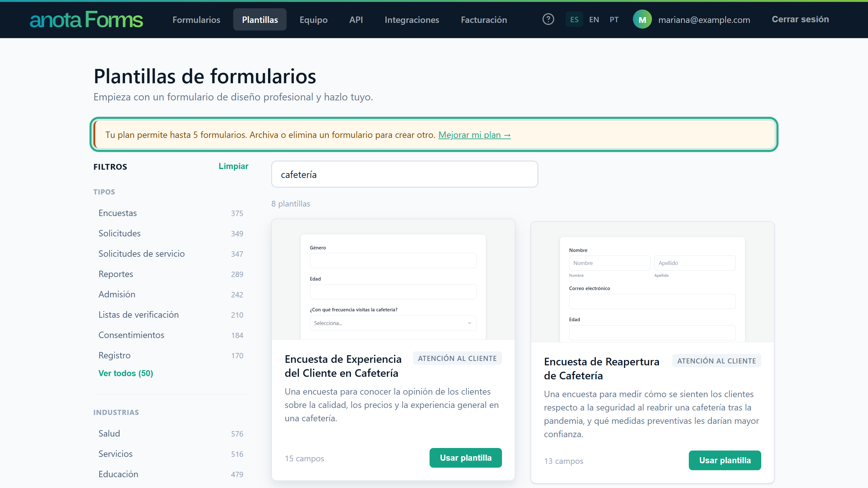Open the API nav item
The image size is (868, 488).
(356, 20)
